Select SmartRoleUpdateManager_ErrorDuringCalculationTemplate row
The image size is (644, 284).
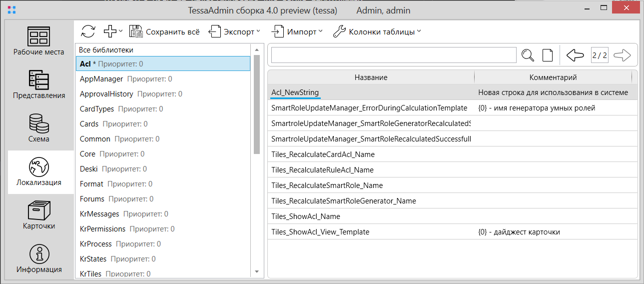(453, 108)
